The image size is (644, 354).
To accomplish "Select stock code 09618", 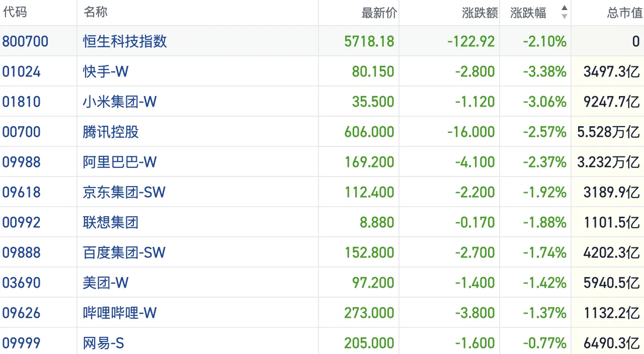I will (x=21, y=192).
